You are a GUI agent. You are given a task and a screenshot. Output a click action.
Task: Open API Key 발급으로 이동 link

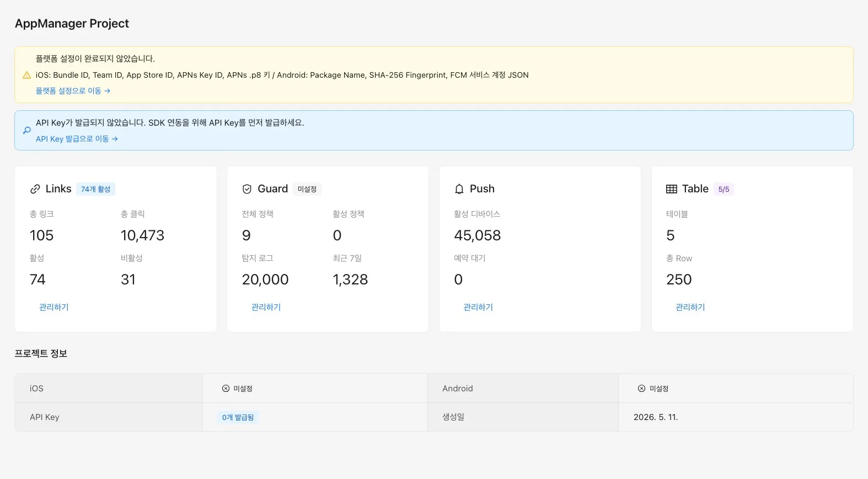coord(77,139)
